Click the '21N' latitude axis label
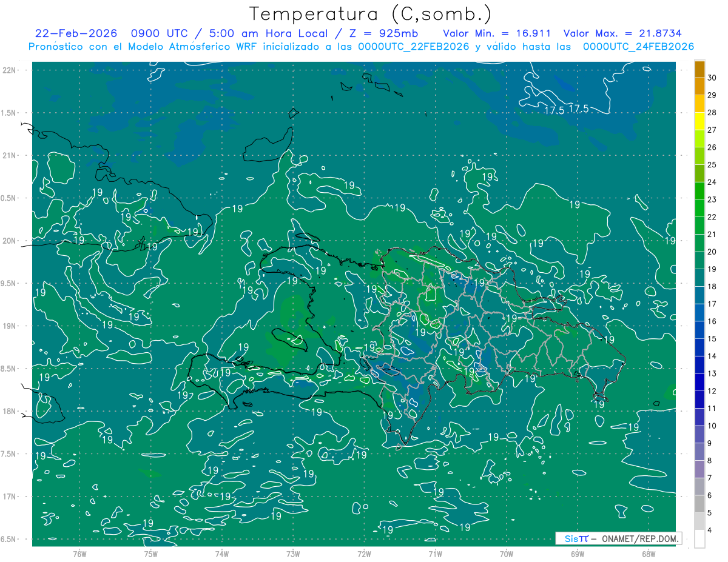 click(x=10, y=155)
